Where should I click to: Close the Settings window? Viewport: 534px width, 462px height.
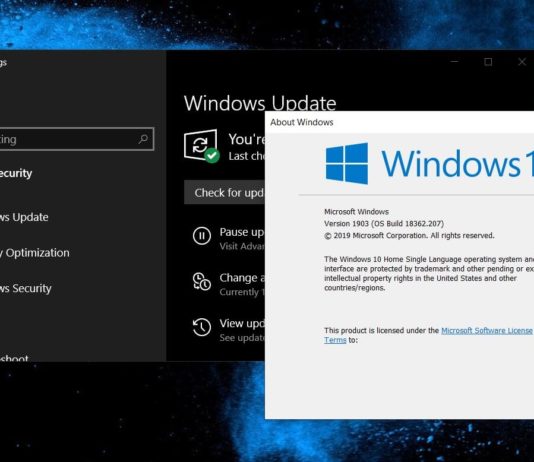(522, 62)
